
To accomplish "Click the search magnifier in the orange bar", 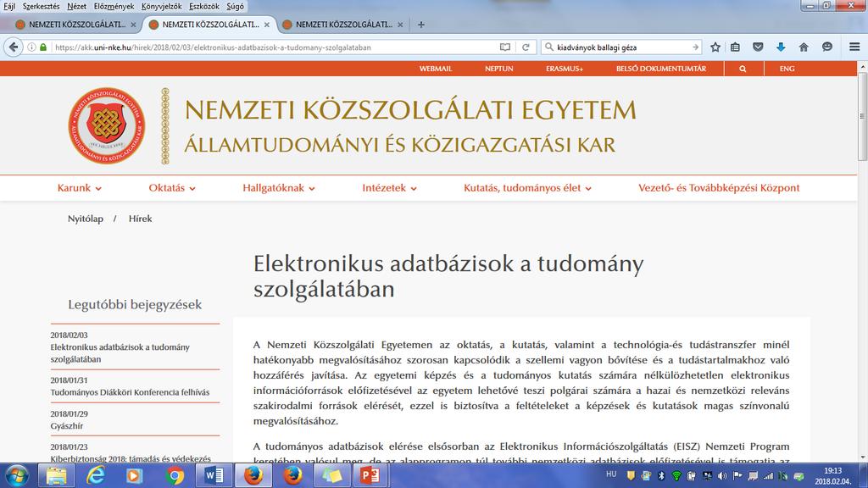I will click(x=743, y=69).
